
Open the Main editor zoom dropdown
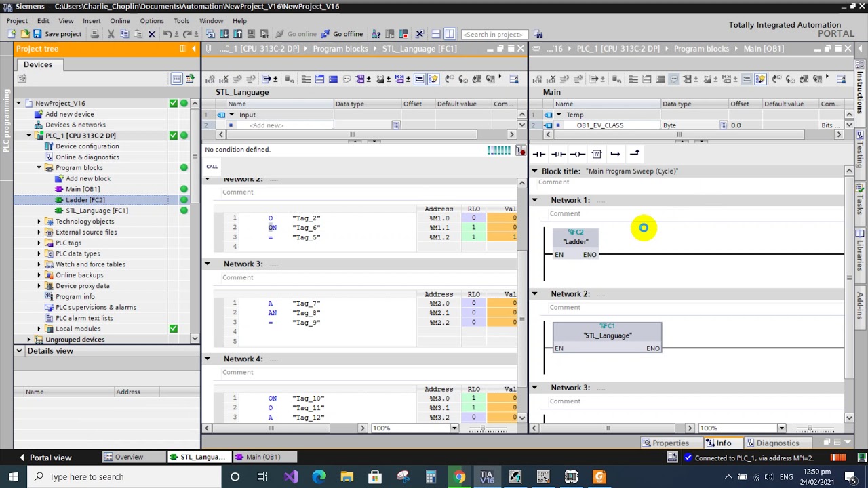[781, 428]
